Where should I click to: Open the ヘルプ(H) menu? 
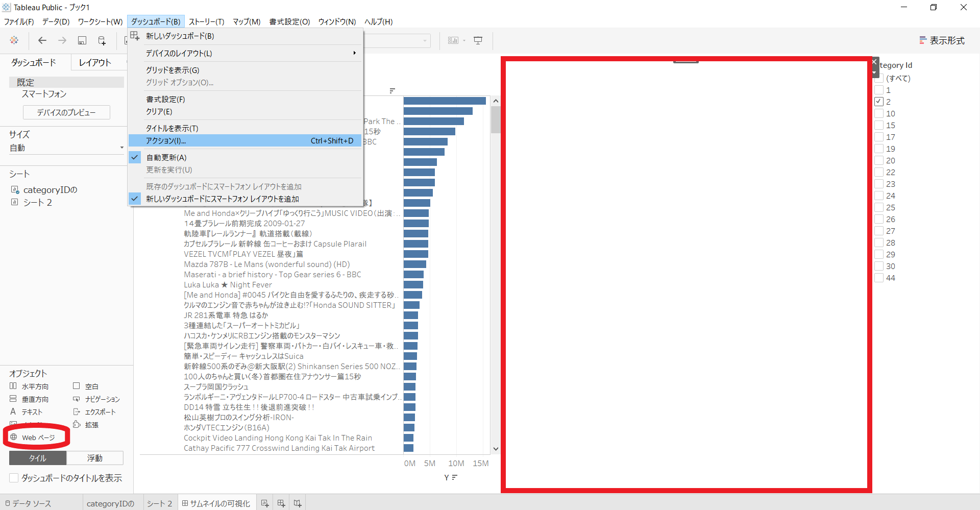[378, 21]
